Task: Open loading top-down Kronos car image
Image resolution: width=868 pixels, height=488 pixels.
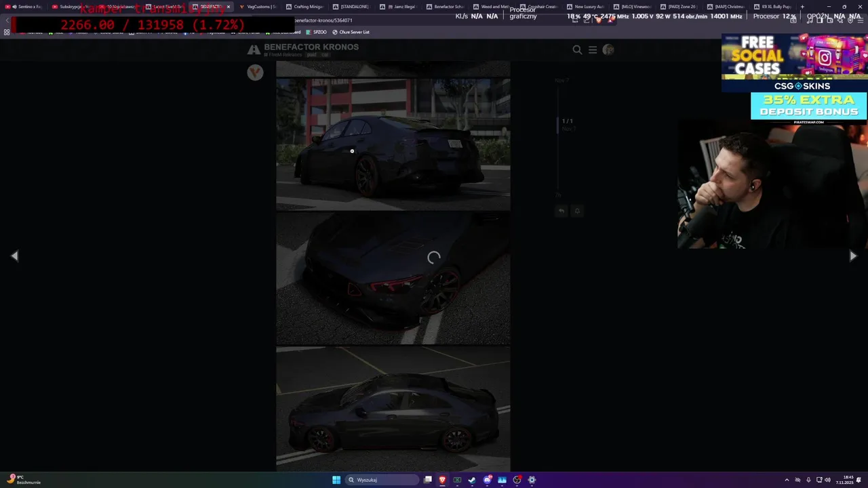Action: [393, 279]
